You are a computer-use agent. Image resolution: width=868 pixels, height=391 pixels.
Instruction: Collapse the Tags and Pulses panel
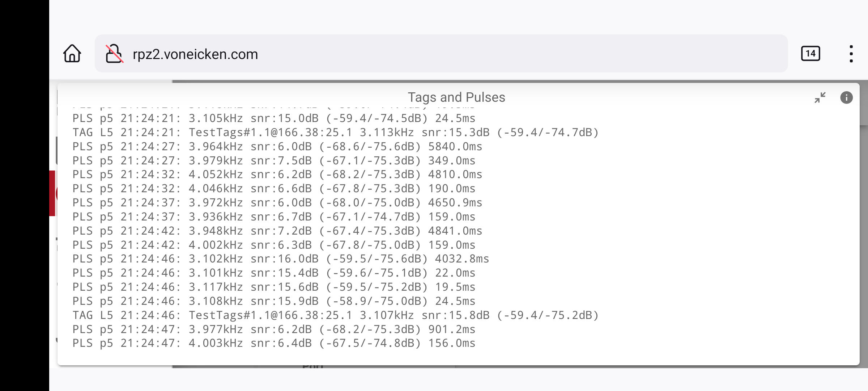[820, 97]
